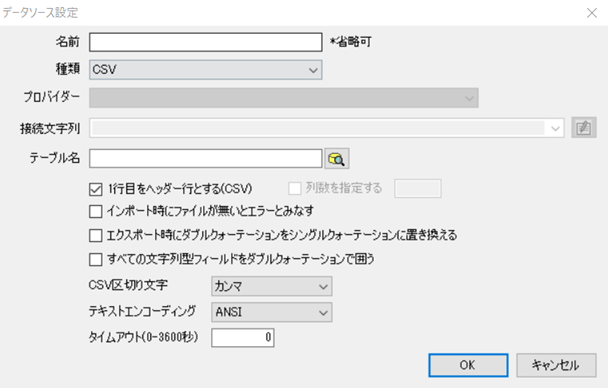The height and width of the screenshot is (388, 608).
Task: Click the キャンセル button
Action: (x=556, y=365)
